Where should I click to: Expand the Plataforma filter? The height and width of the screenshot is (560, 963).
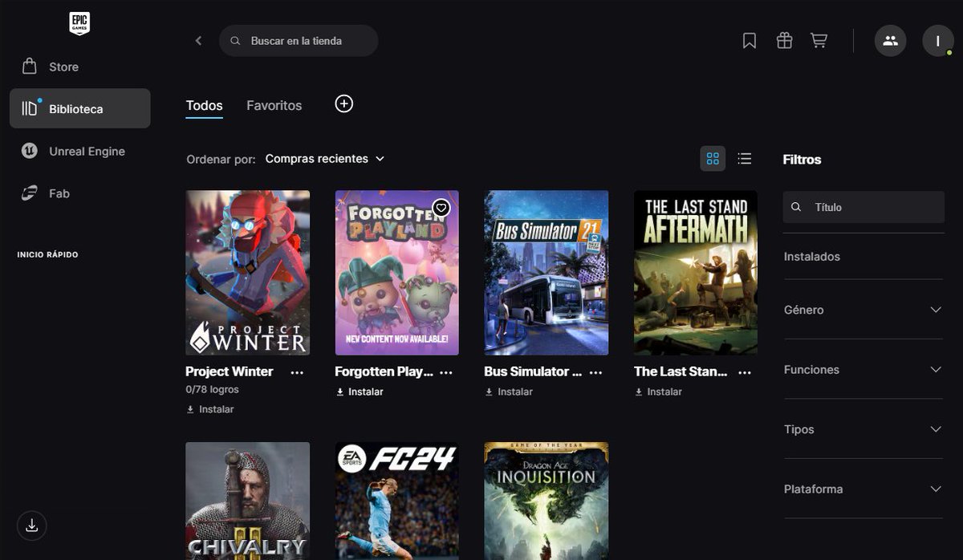(863, 489)
